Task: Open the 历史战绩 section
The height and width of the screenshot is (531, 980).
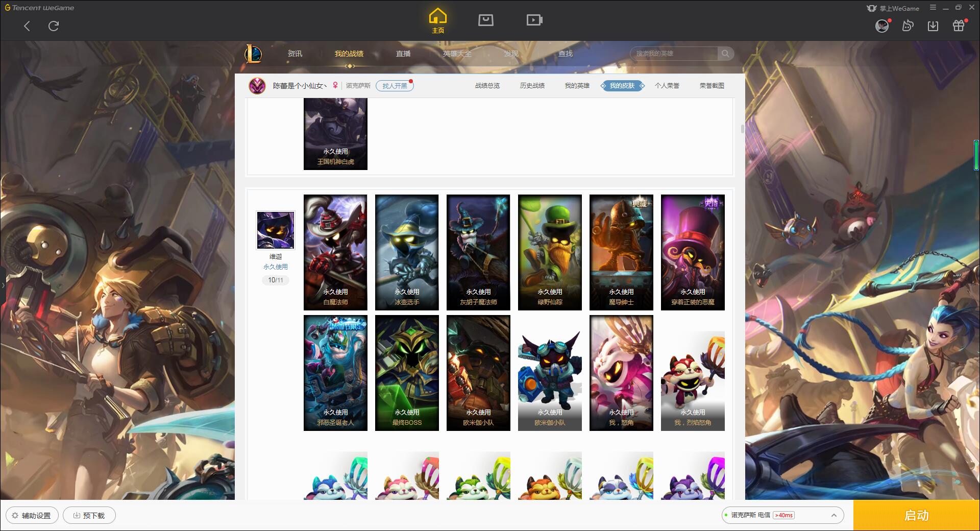Action: pos(532,86)
